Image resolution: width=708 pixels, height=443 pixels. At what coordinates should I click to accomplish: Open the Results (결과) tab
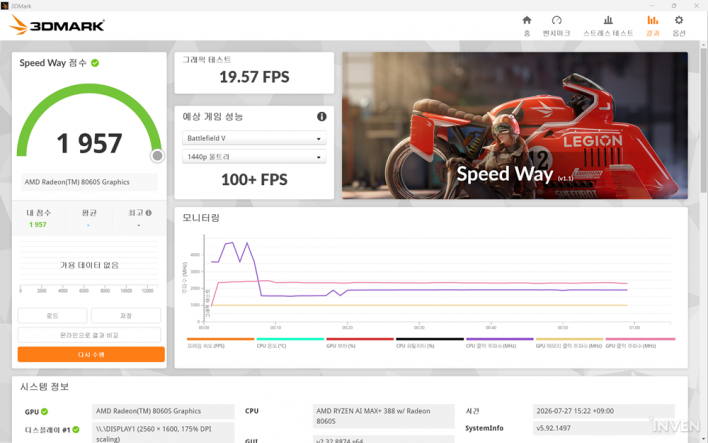652,26
